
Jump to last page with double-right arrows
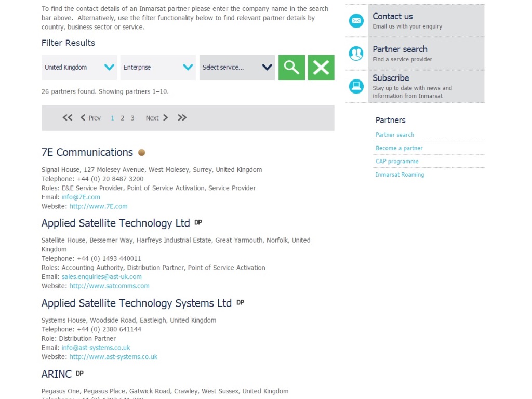click(x=182, y=118)
